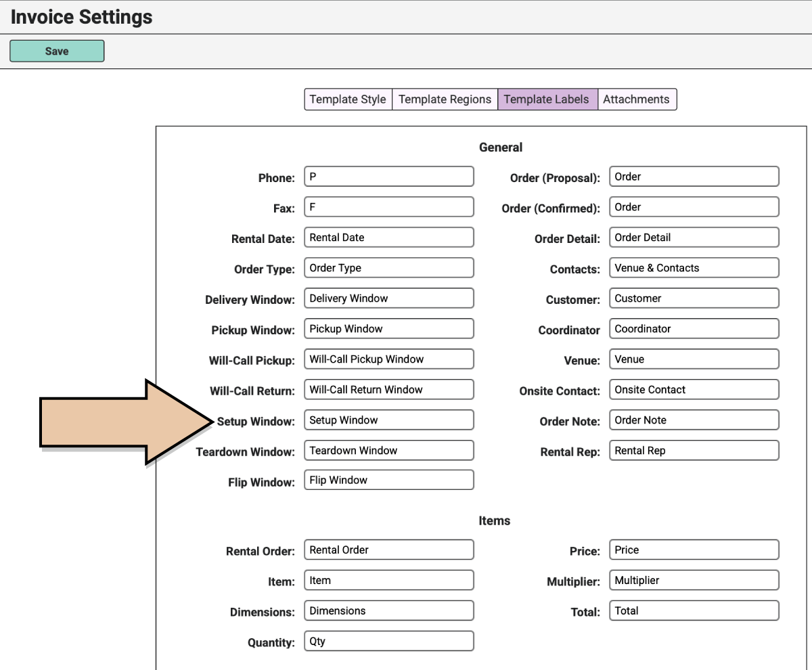Select the Flip Window text field
This screenshot has height=670, width=812.
[389, 481]
